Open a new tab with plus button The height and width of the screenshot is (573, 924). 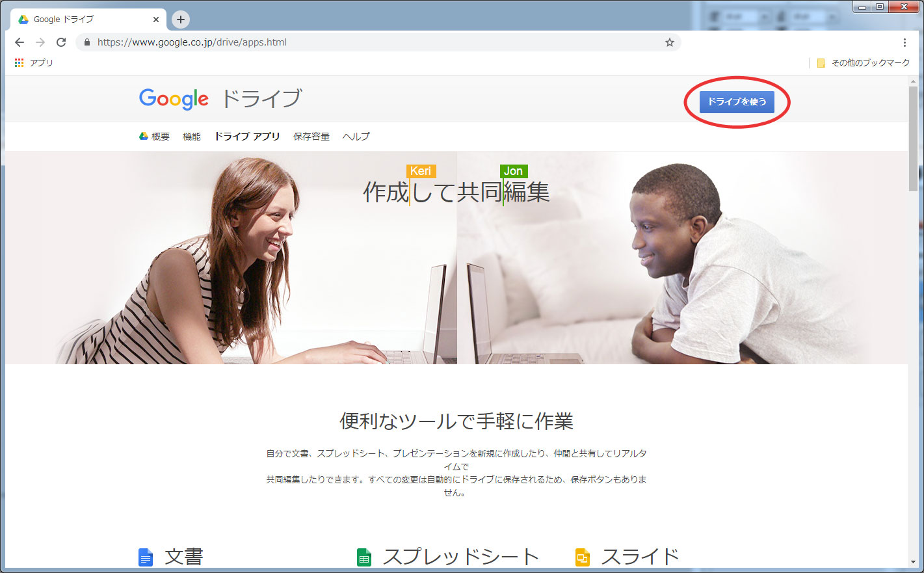pos(181,20)
